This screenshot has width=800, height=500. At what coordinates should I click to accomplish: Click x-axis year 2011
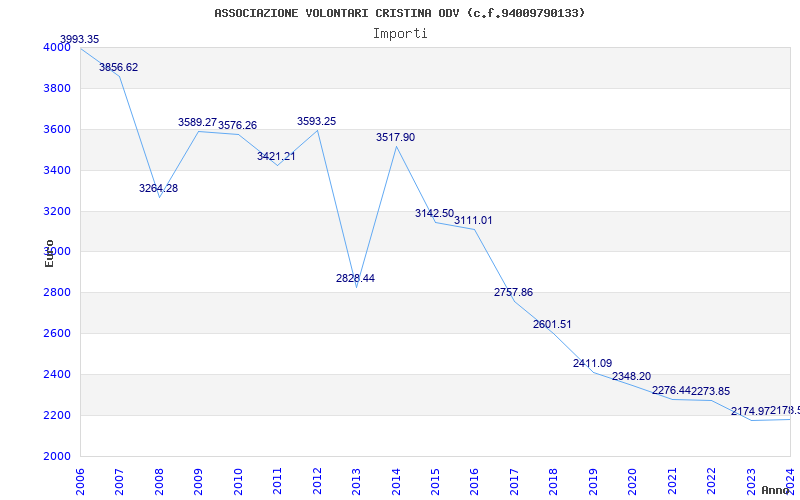coord(278,482)
